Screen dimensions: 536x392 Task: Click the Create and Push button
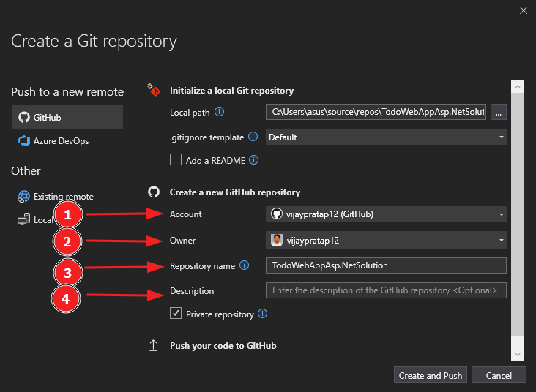tap(431, 375)
